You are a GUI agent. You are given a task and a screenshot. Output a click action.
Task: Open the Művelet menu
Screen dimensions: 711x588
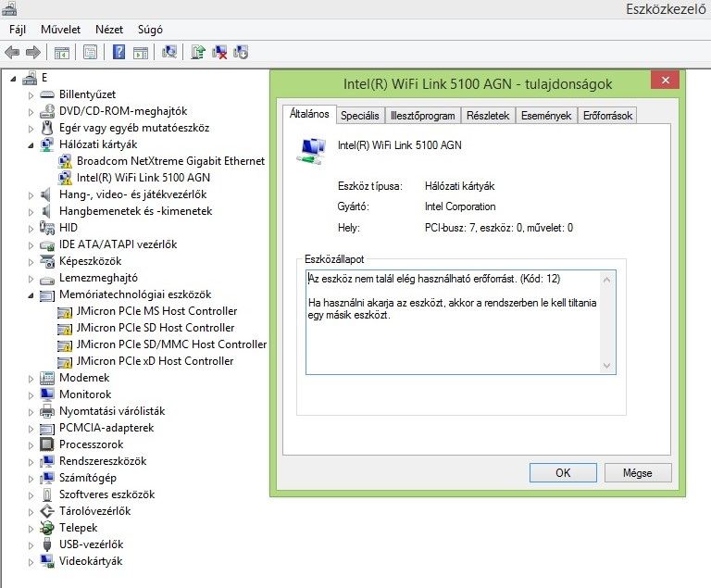tap(60, 30)
